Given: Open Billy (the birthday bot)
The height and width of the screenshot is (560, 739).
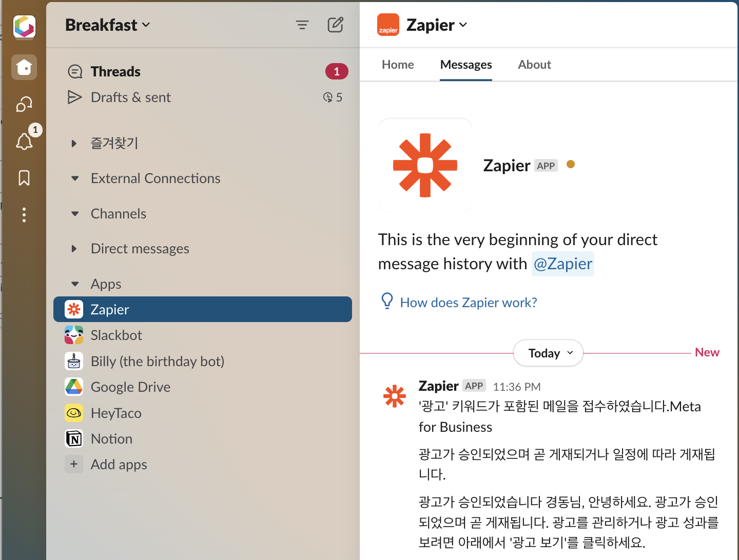Looking at the screenshot, I should pyautogui.click(x=203, y=361).
